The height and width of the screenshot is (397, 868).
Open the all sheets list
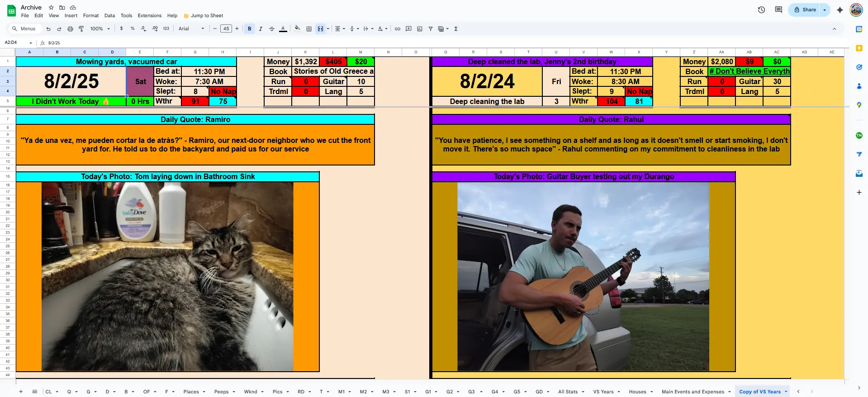35,392
